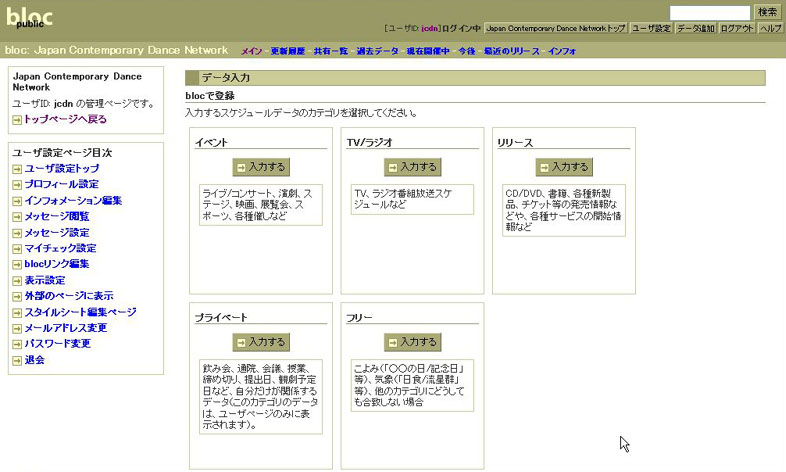Click arrow icon beside blocリンク編集
The image size is (786, 472).
[x=17, y=265]
